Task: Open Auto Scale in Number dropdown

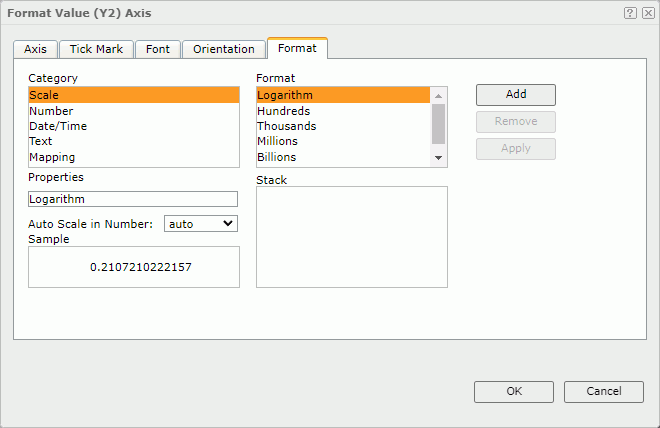Action: click(x=200, y=224)
